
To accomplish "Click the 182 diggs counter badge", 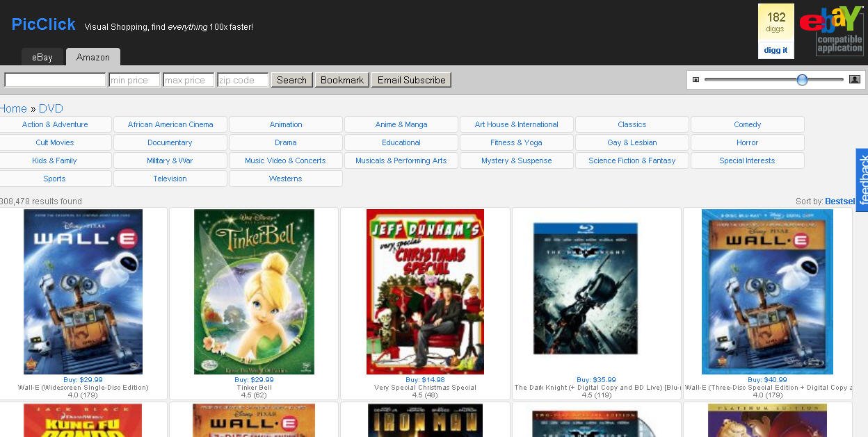I will tap(776, 22).
